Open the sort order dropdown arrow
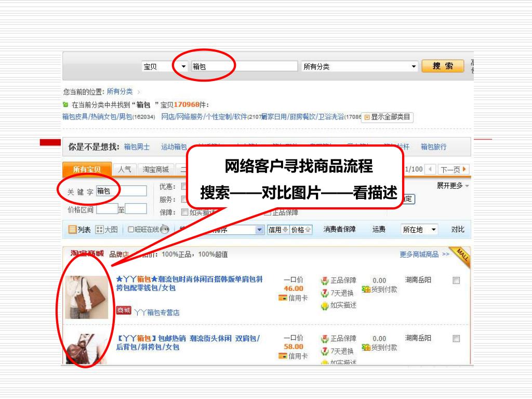532x399 pixels. [260, 230]
